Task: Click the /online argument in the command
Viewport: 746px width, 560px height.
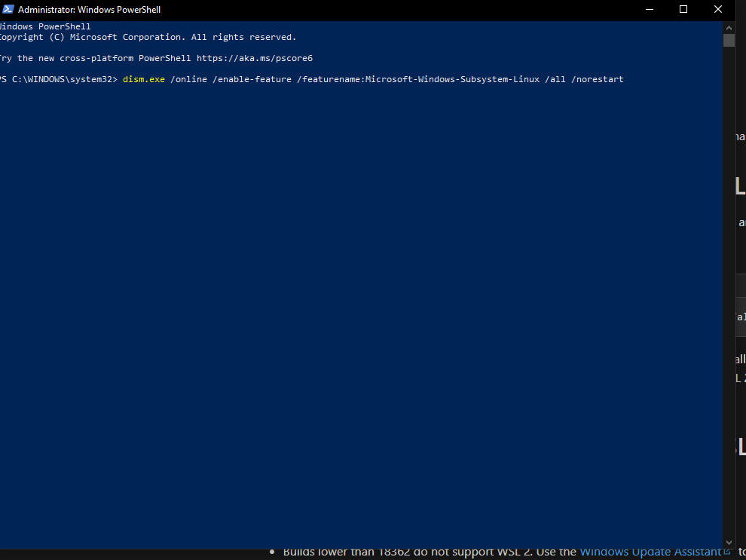Action: [191, 79]
